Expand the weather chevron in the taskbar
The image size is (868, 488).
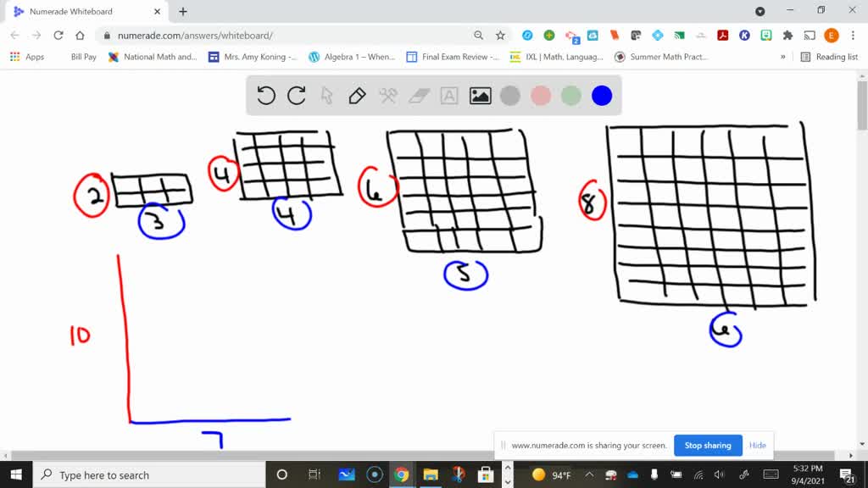click(x=591, y=474)
